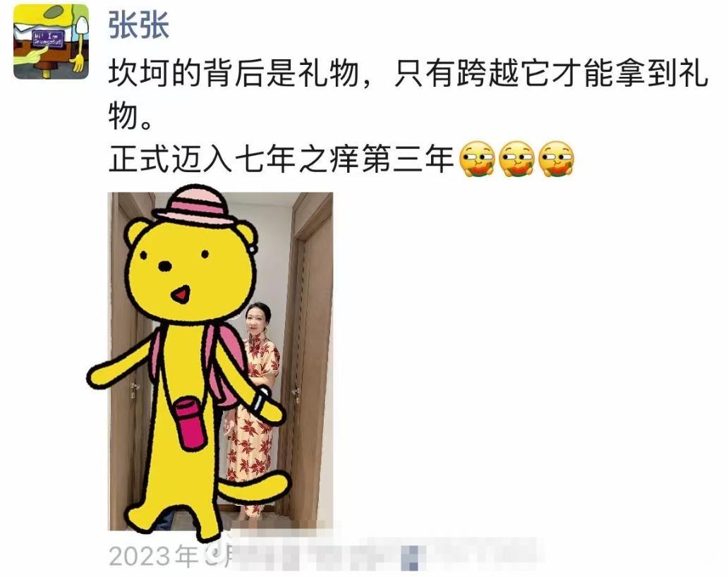
Task: Tap the middle watermelon-eating emoji
Action: pos(516,159)
